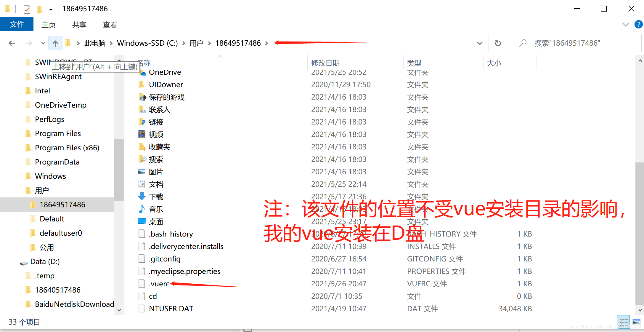Select the 公用 folder in the tree
644x332 pixels.
click(47, 247)
